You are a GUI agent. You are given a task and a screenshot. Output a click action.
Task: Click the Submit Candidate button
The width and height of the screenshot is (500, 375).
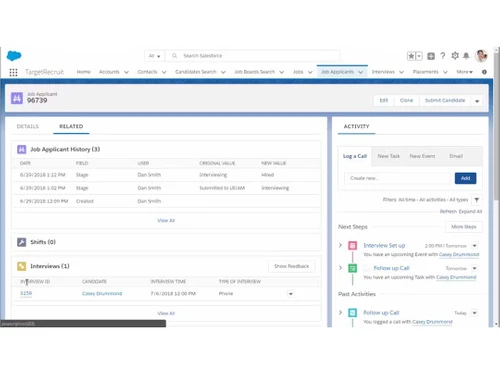(445, 100)
